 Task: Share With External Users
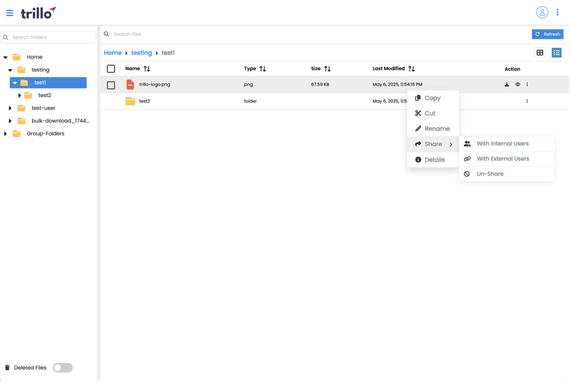pyautogui.click(x=507, y=159)
